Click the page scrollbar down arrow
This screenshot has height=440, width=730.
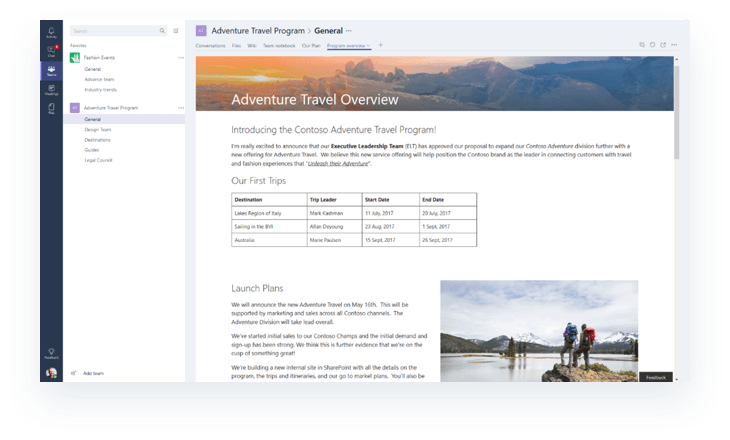pyautogui.click(x=676, y=379)
